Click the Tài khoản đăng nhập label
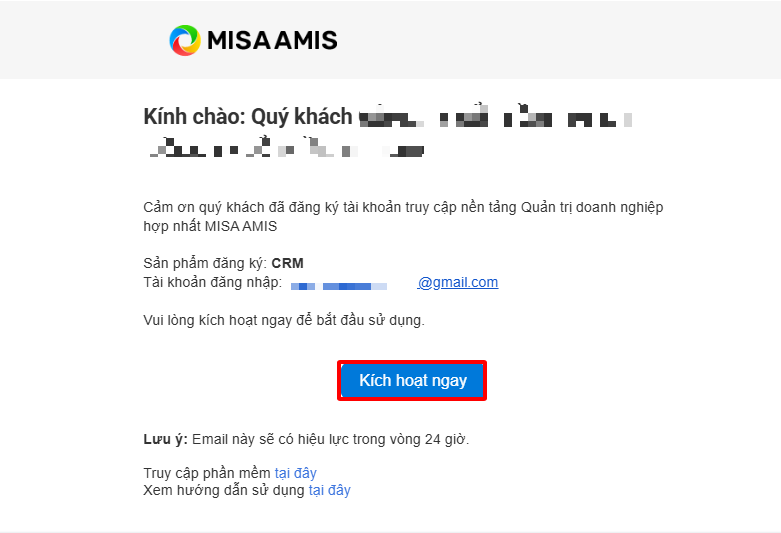Screen dimensions: 781x533 [213, 282]
